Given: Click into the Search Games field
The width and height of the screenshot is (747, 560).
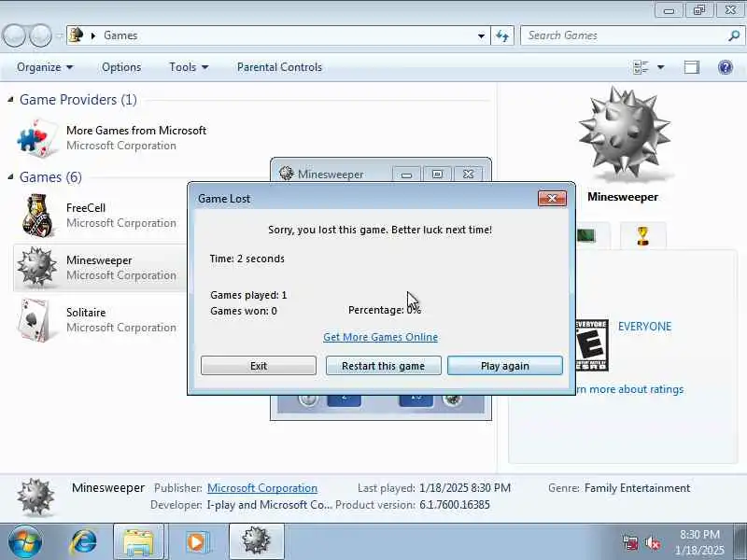Looking at the screenshot, I should (624, 35).
